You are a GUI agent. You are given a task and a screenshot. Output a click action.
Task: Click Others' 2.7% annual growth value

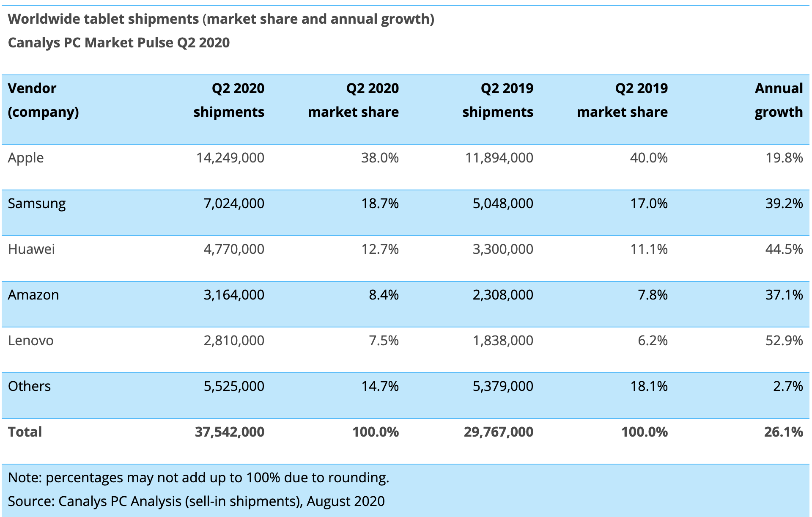click(788, 386)
